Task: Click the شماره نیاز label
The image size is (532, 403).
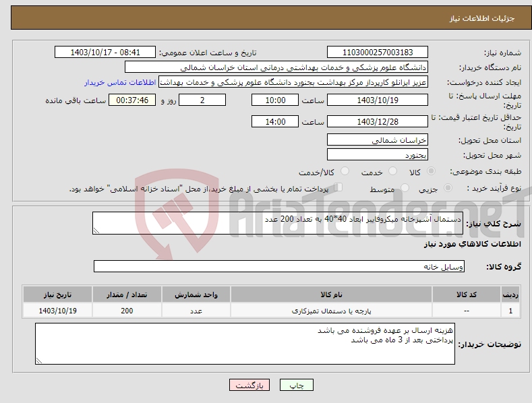Action: click(x=502, y=53)
